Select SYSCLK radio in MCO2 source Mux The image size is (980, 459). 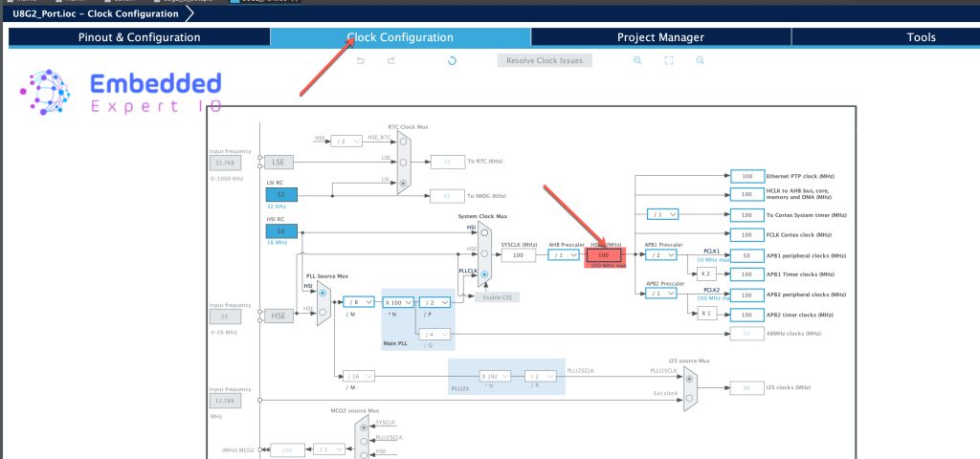click(364, 427)
